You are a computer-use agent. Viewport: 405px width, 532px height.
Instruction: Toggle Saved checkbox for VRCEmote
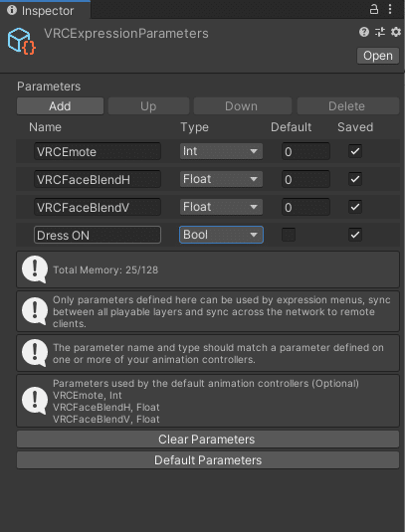(x=355, y=151)
